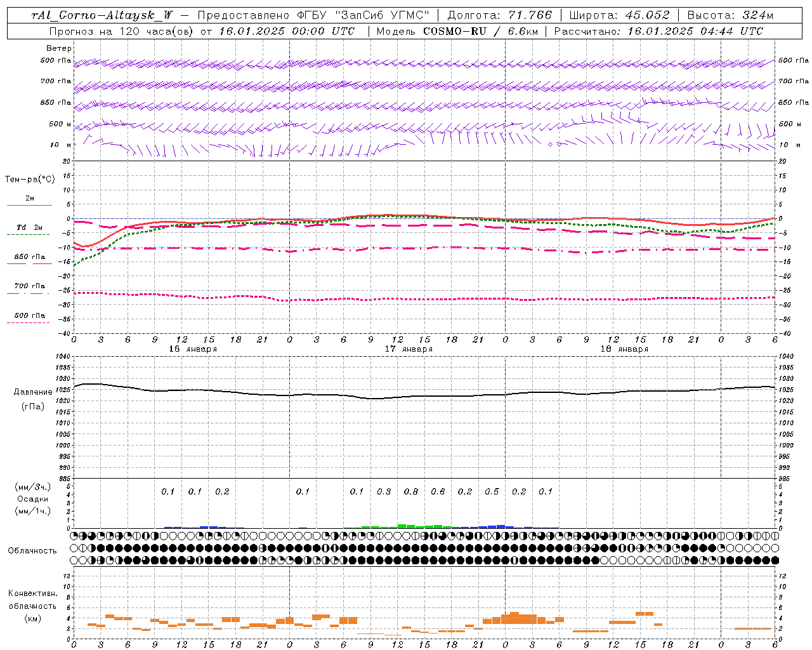This screenshot has height=650, width=812.
Task: Click the Давление panel label
Action: click(x=32, y=392)
